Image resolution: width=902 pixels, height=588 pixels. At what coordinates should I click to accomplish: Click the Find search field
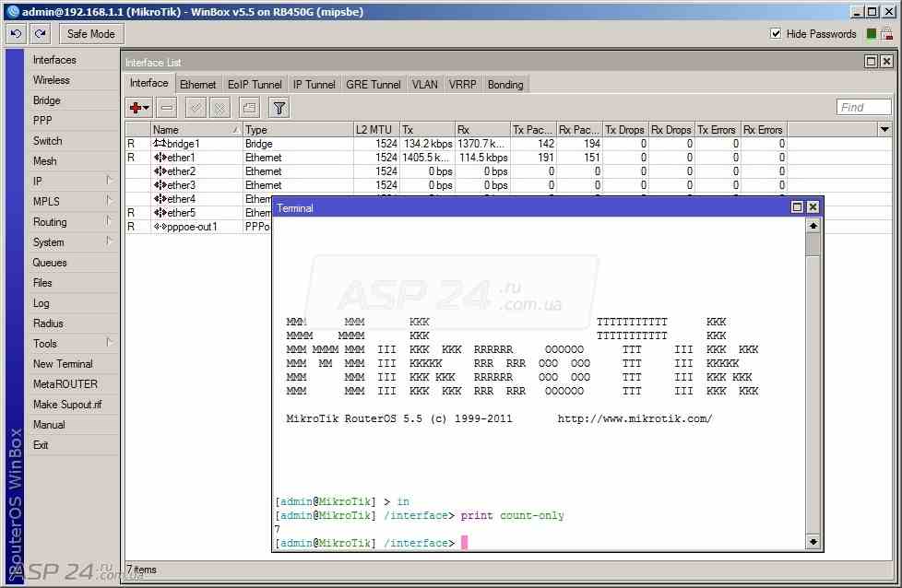point(864,106)
